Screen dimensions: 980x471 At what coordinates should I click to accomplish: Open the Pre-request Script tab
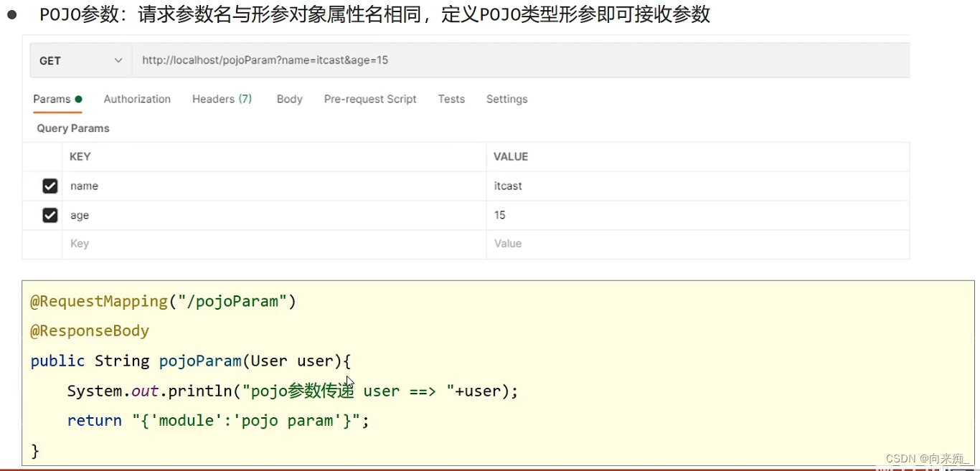click(x=370, y=99)
